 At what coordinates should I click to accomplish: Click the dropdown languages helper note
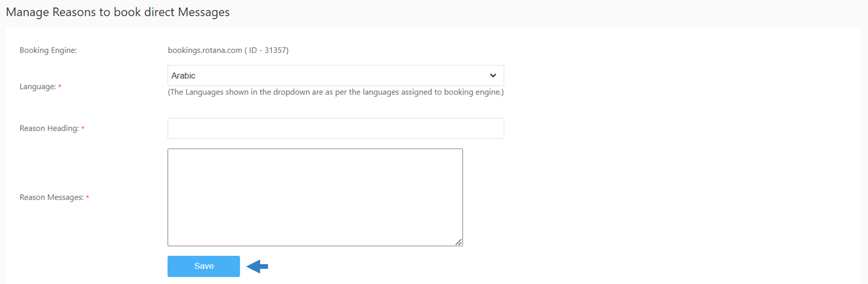click(336, 92)
